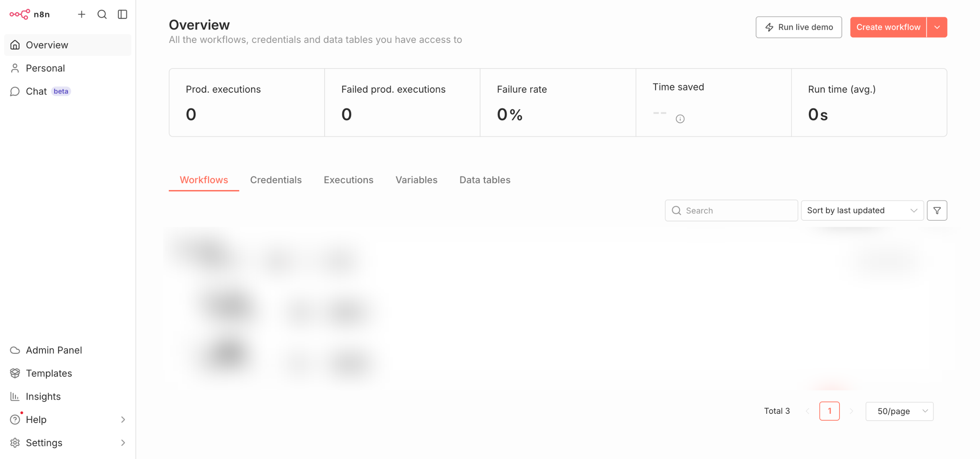Click the Run live demo button

coord(799,27)
